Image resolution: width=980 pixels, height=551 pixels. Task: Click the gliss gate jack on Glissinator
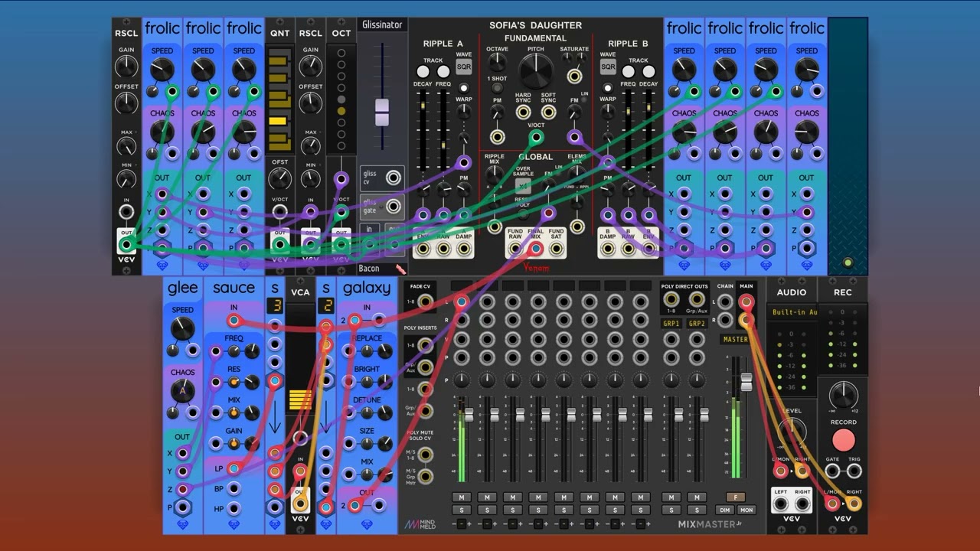pyautogui.click(x=394, y=205)
